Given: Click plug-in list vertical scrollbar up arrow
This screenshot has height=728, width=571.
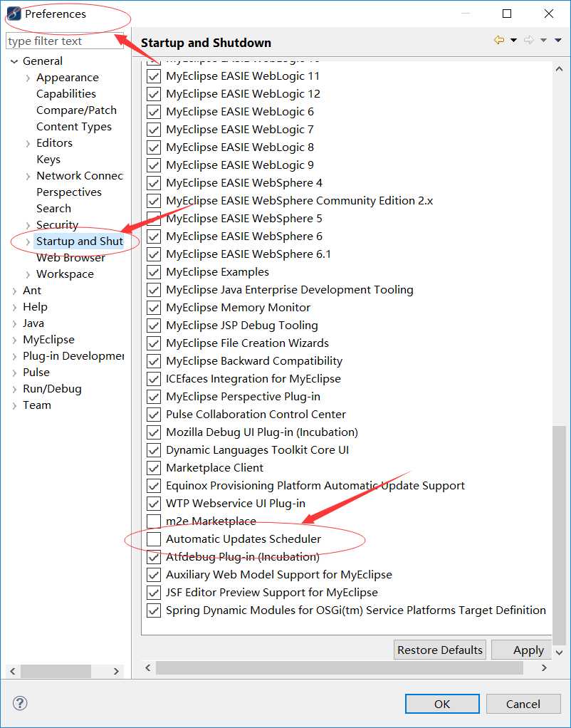Looking at the screenshot, I should [x=559, y=69].
